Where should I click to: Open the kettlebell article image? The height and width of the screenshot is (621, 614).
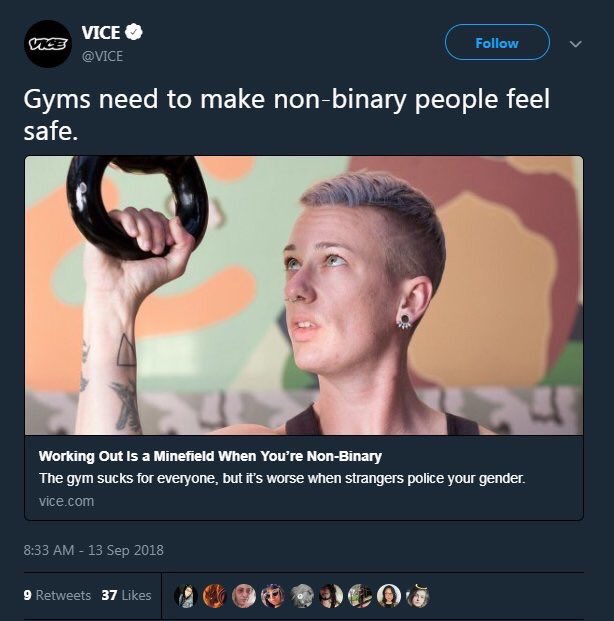pyautogui.click(x=304, y=295)
